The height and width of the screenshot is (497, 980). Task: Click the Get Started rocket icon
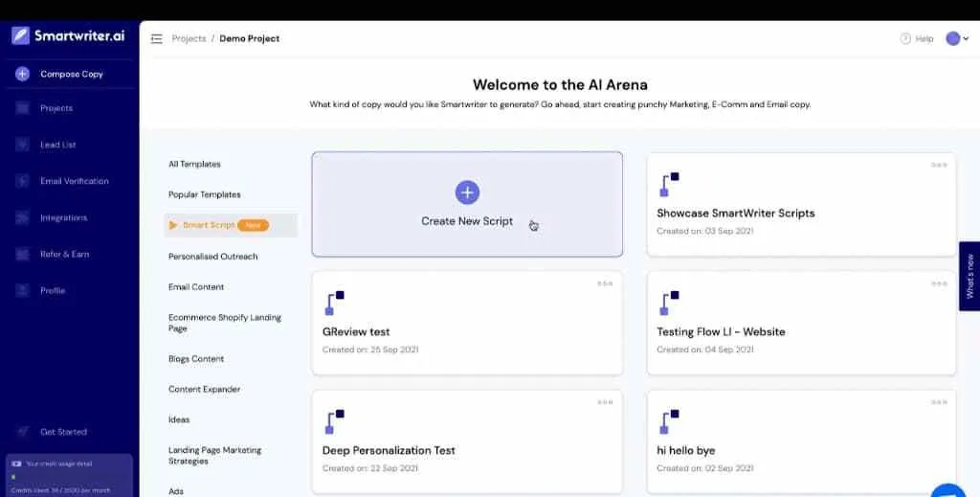(23, 431)
